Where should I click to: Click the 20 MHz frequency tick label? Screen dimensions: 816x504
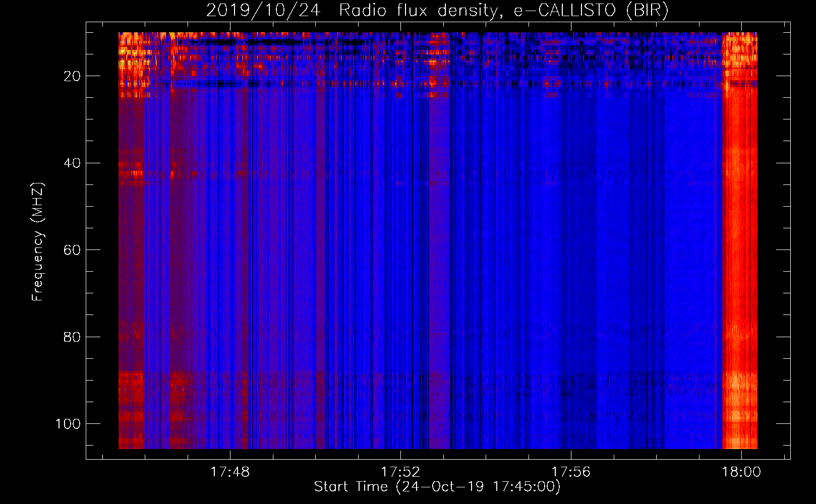[x=72, y=76]
